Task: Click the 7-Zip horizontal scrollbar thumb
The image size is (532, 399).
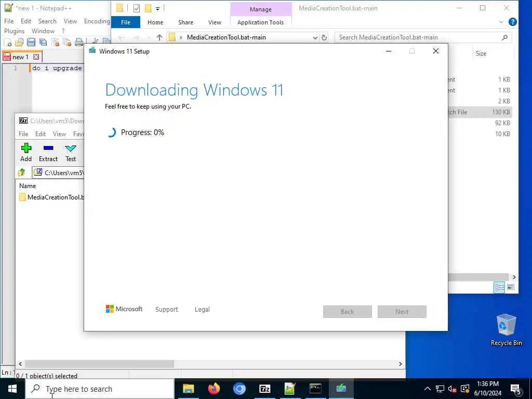Action: [x=99, y=364]
